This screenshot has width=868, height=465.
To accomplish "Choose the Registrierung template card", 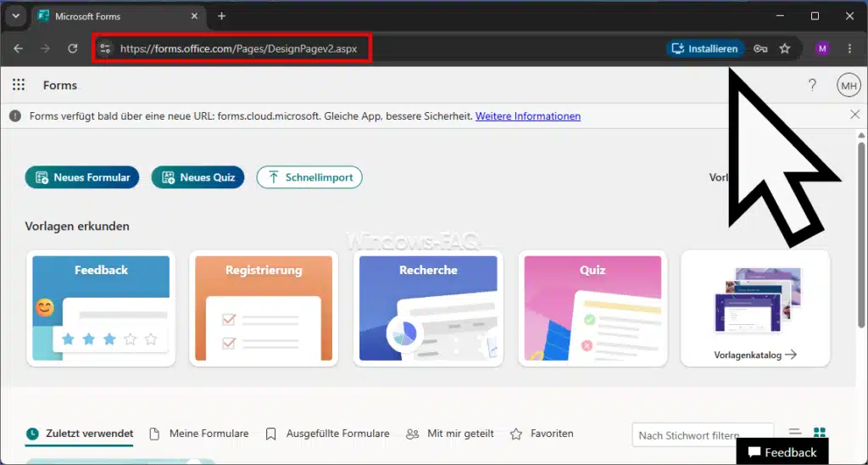I will pyautogui.click(x=264, y=309).
